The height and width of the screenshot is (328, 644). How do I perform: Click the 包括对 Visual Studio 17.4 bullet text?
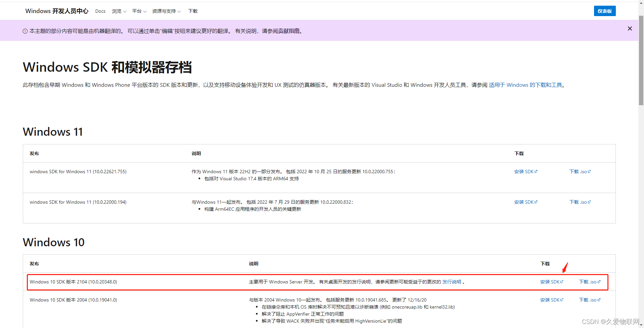click(x=252, y=179)
